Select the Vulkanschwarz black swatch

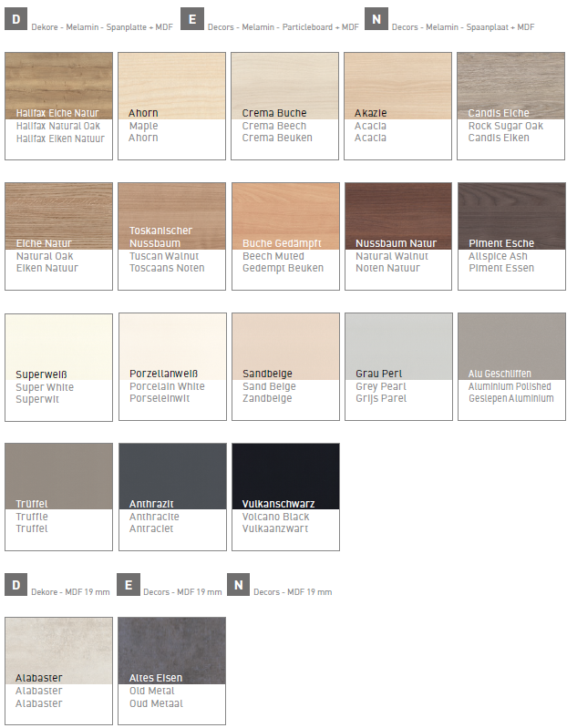click(x=285, y=477)
